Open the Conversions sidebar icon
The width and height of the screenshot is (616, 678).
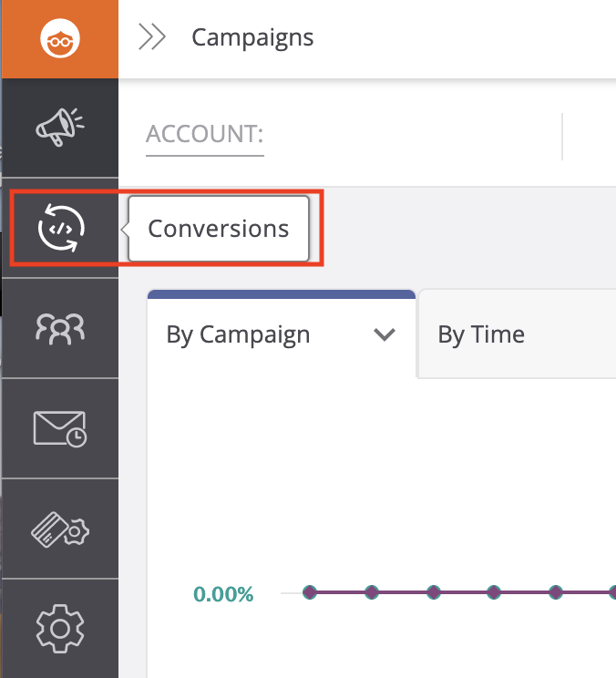click(60, 227)
